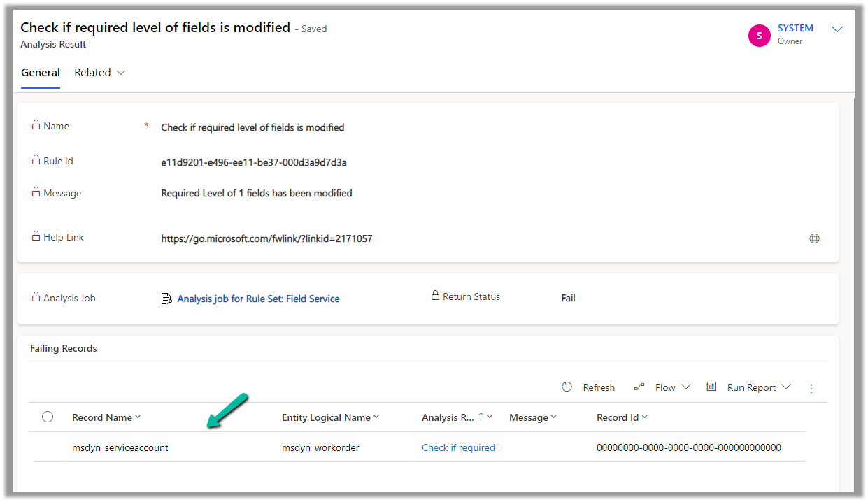This screenshot has width=868, height=502.
Task: Click the Entity Logical Name column header
Action: tap(326, 417)
